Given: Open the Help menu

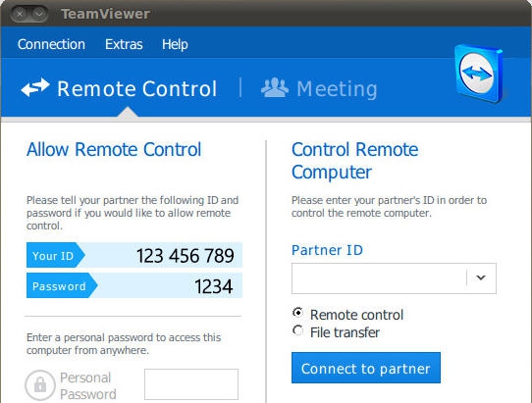Looking at the screenshot, I should [175, 44].
